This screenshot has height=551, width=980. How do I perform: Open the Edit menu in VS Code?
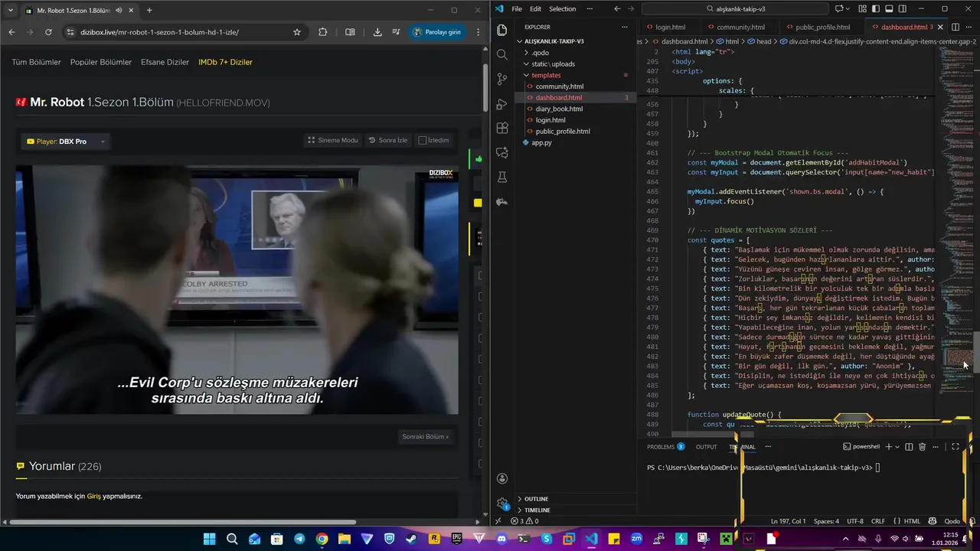pyautogui.click(x=535, y=8)
